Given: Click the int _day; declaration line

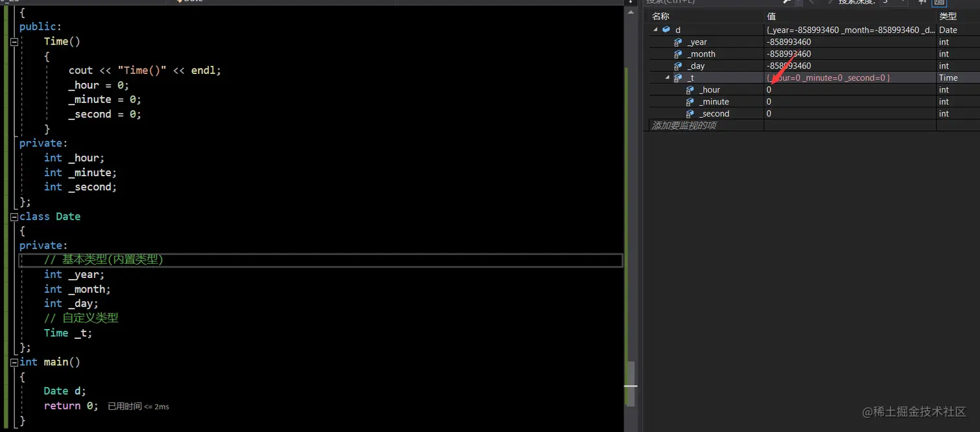Looking at the screenshot, I should coord(71,304).
